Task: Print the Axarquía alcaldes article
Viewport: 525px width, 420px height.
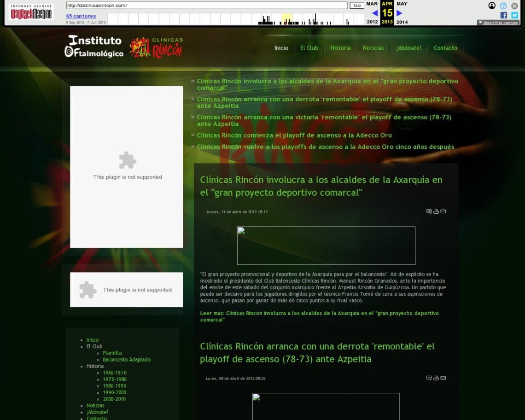Action: pyautogui.click(x=436, y=211)
